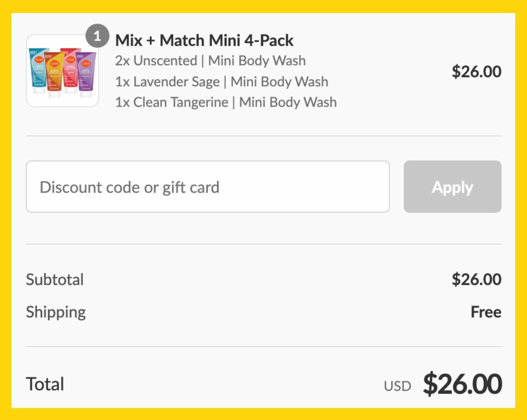Click the Apply button for discount code

click(x=452, y=187)
